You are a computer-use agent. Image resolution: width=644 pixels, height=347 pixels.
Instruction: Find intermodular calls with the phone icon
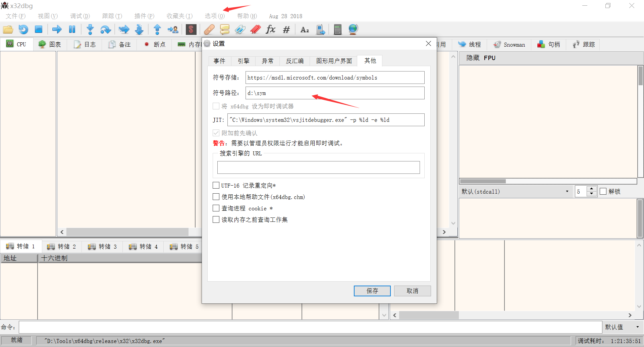(321, 30)
